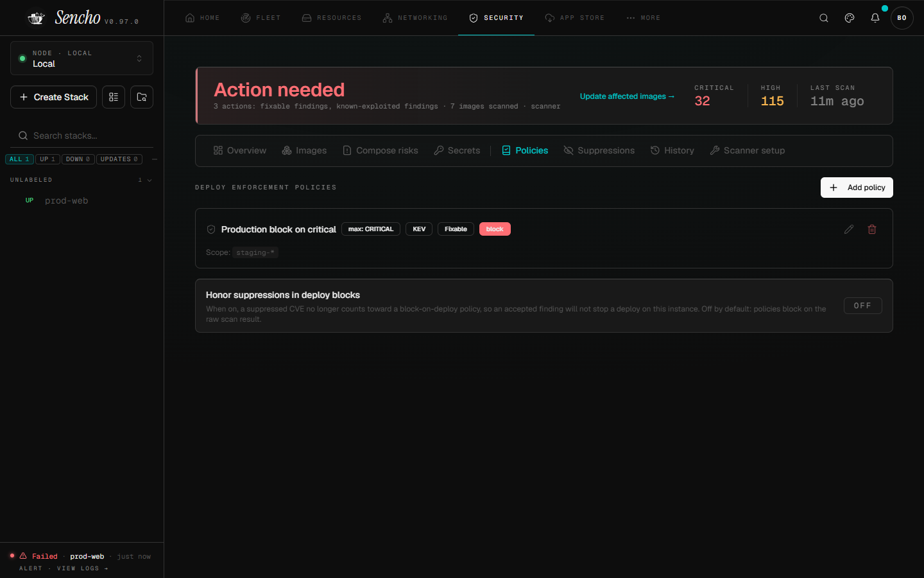Switch to Secrets tab

457,150
